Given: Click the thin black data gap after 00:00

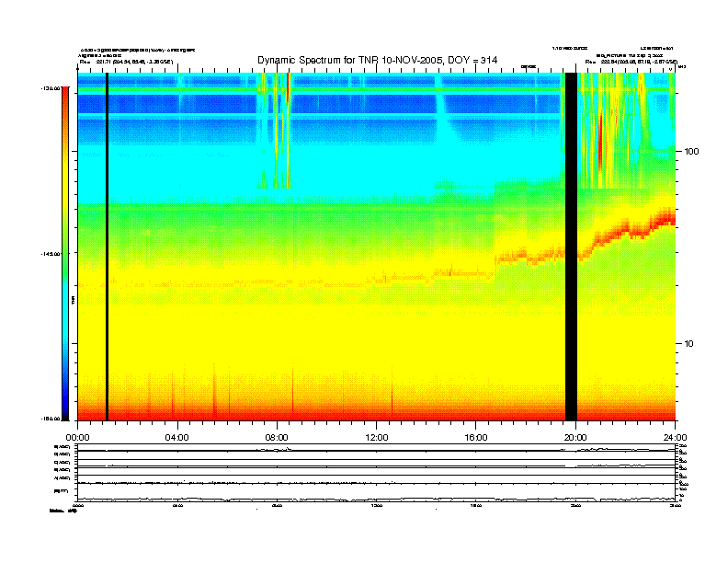Looking at the screenshot, I should [107, 247].
